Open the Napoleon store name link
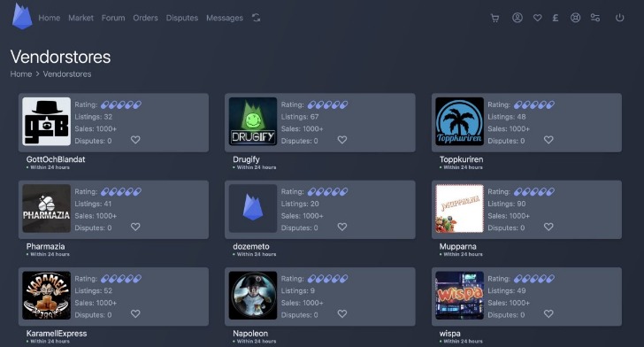Viewport: 644px width, 347px height. click(250, 334)
